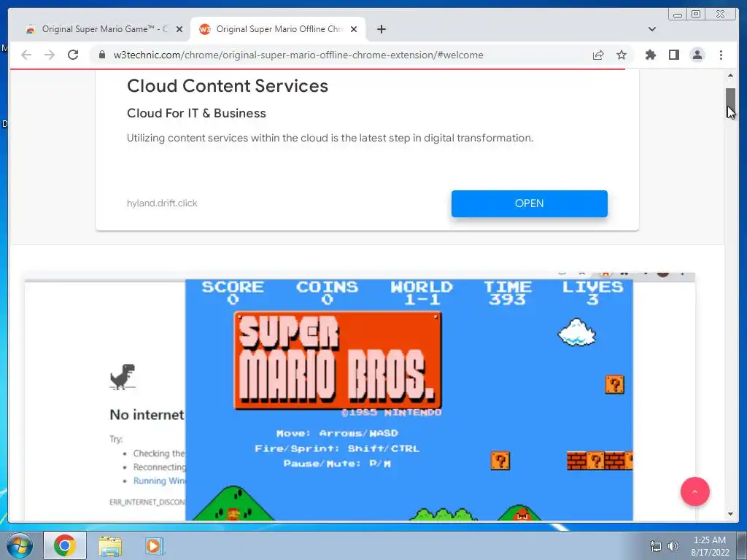Image resolution: width=747 pixels, height=560 pixels.
Task: Expand the tab search dropdown arrow
Action: tap(652, 29)
